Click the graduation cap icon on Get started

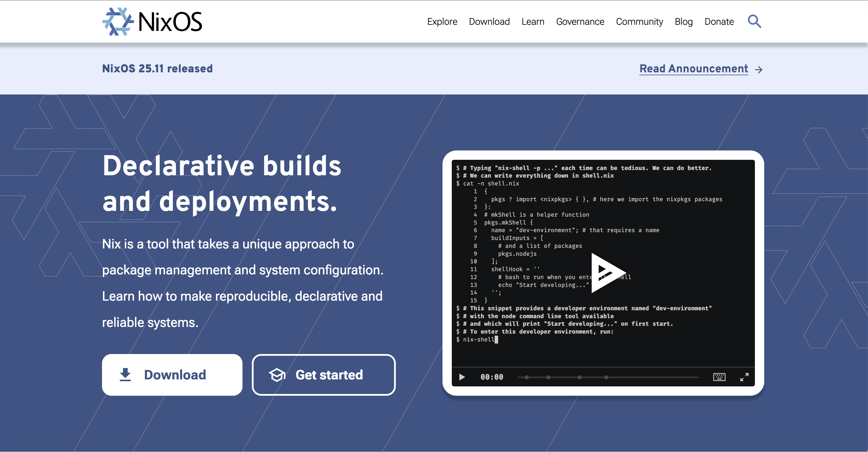click(x=276, y=374)
